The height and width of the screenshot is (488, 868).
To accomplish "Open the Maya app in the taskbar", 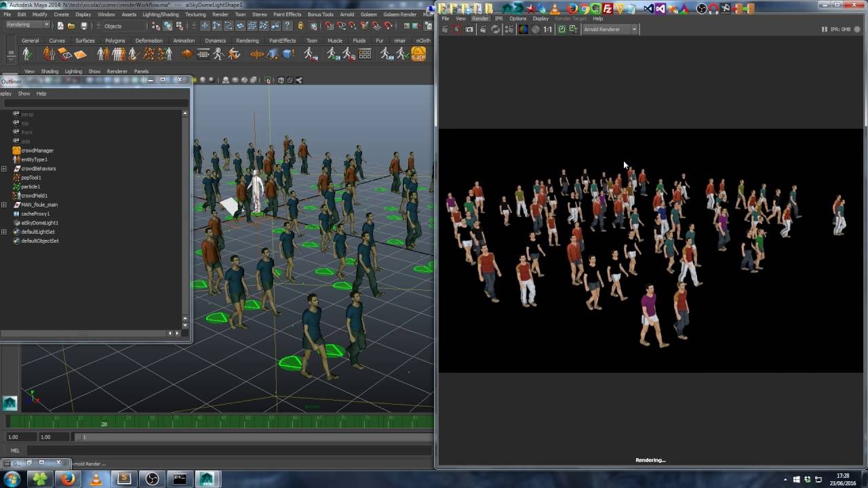I will click(x=206, y=479).
